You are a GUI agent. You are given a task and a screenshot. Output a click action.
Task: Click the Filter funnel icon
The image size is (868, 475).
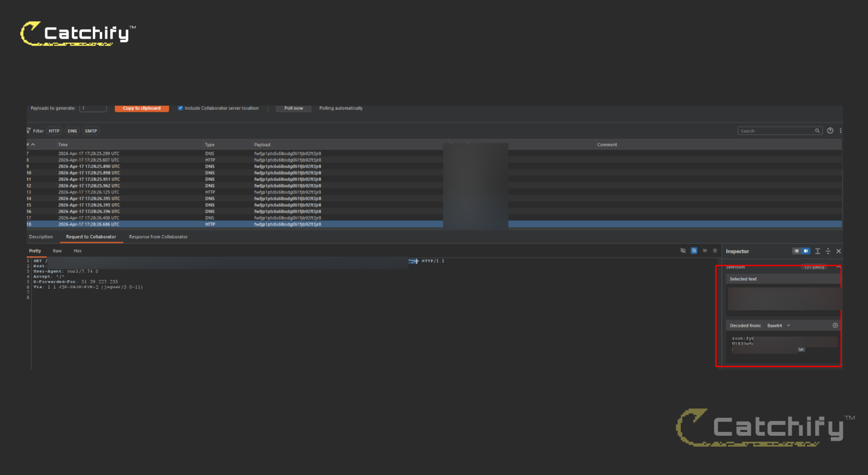click(x=28, y=131)
